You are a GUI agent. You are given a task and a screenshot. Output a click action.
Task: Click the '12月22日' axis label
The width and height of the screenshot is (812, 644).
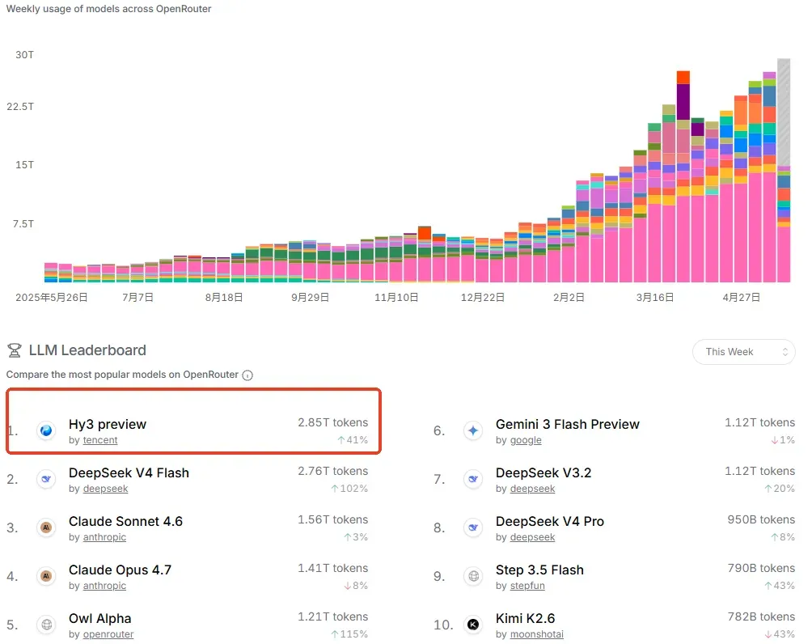coord(483,298)
